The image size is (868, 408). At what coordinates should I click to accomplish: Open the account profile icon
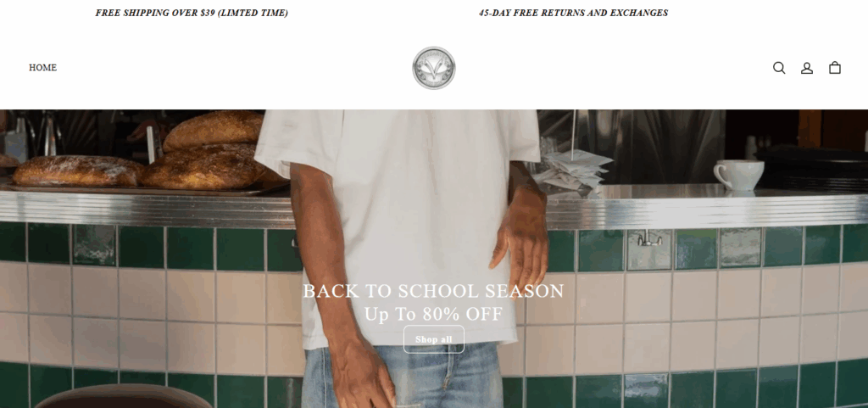point(807,68)
